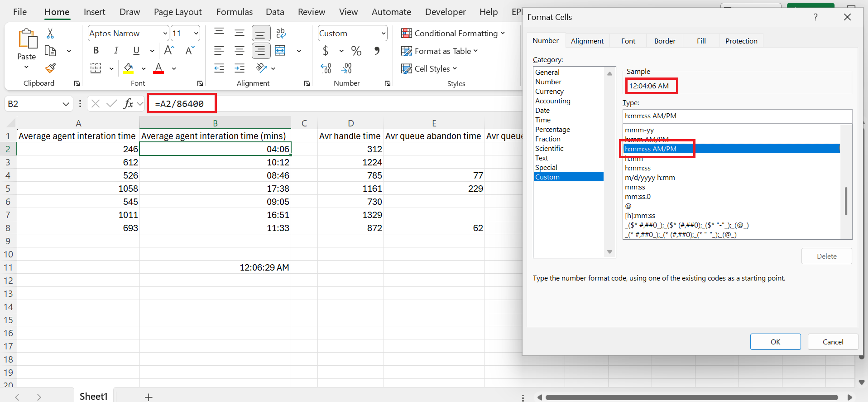868x402 pixels.
Task: Click the Merge & Center icon
Action: click(x=280, y=51)
